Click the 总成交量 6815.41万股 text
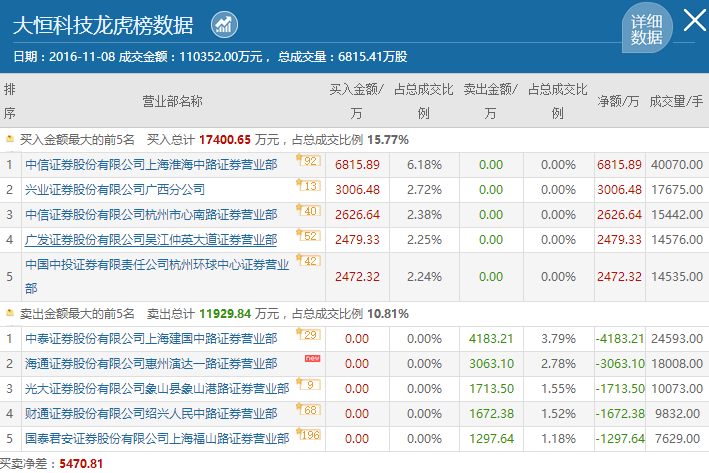The image size is (709, 473). click(x=342, y=57)
